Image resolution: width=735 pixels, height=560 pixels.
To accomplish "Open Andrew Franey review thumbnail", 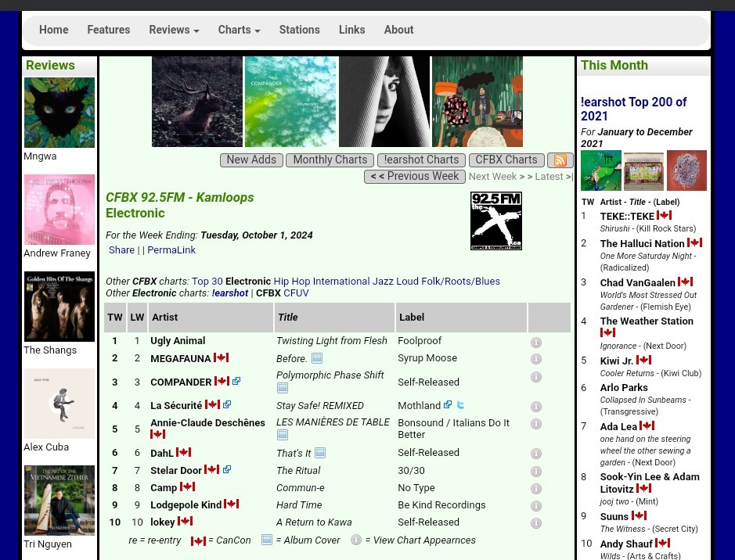I will point(59,210).
